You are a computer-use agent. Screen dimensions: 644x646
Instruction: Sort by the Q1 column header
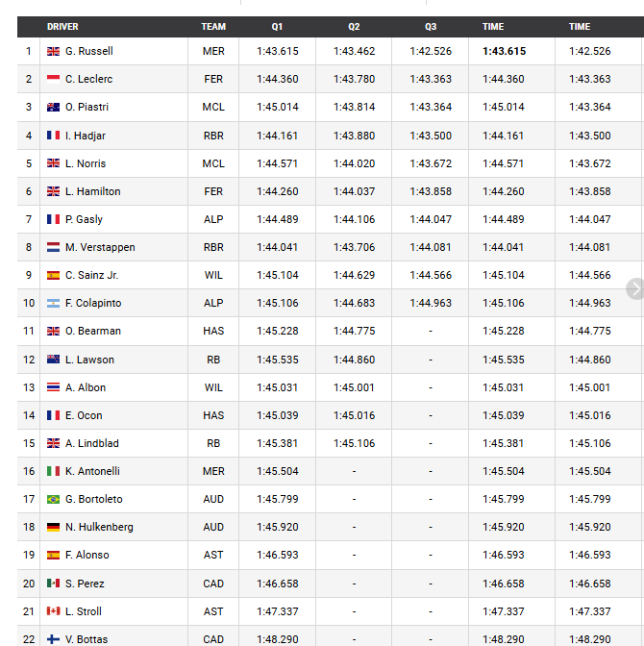pos(277,27)
